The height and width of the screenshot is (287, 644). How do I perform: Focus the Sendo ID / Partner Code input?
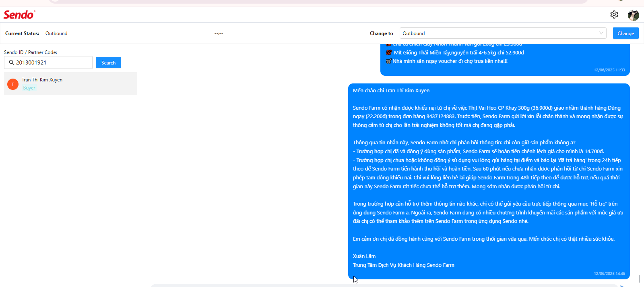[48, 62]
